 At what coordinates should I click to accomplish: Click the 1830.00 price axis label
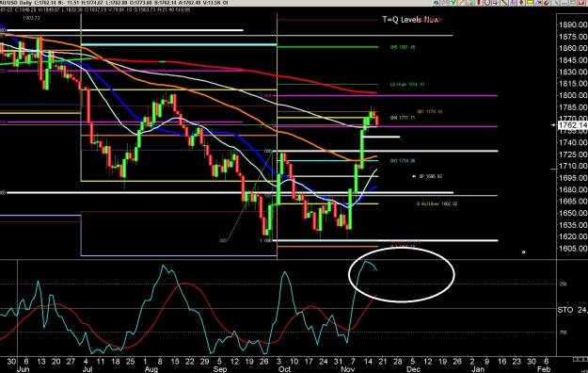573,72
